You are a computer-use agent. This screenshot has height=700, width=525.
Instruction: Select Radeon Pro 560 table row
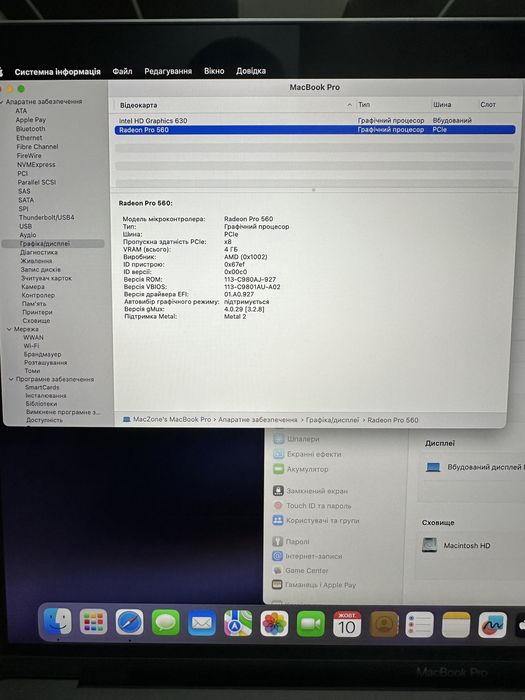[x=314, y=130]
